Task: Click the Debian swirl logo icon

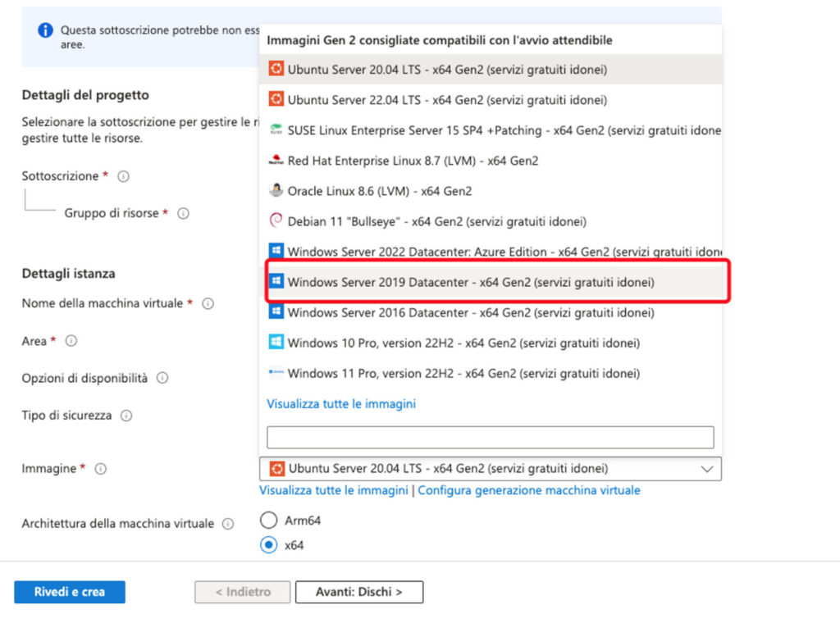Action: pyautogui.click(x=276, y=221)
